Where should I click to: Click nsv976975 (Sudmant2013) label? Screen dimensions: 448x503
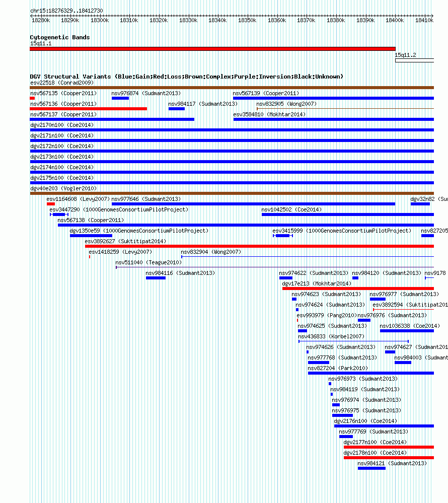coord(366,411)
